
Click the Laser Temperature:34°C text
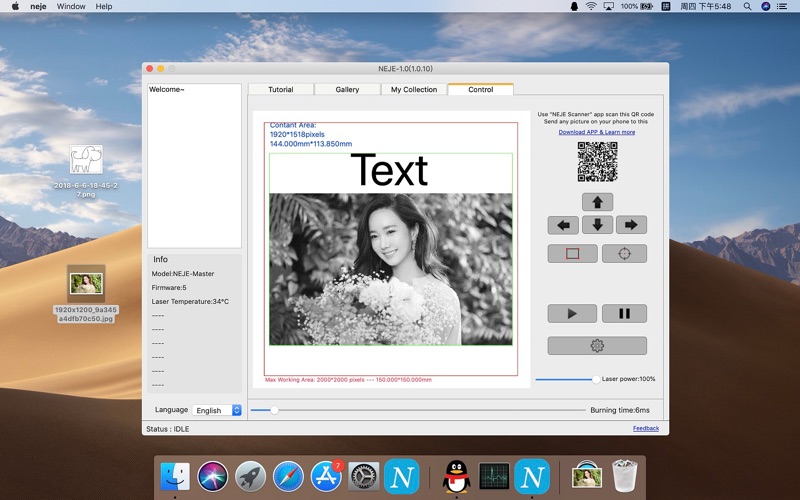point(190,302)
